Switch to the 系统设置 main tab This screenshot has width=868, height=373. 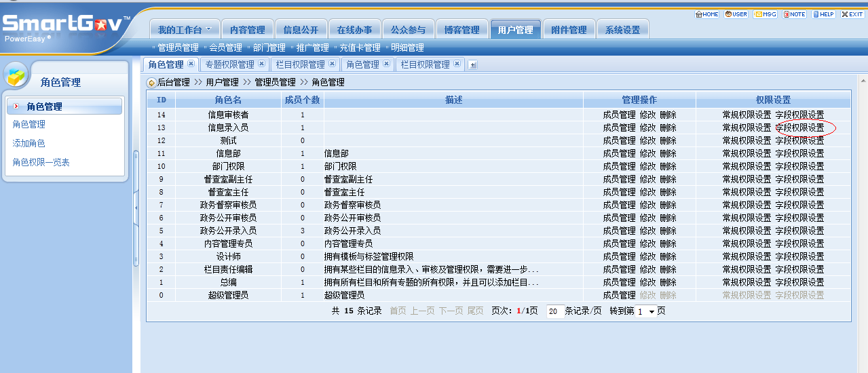[x=622, y=30]
